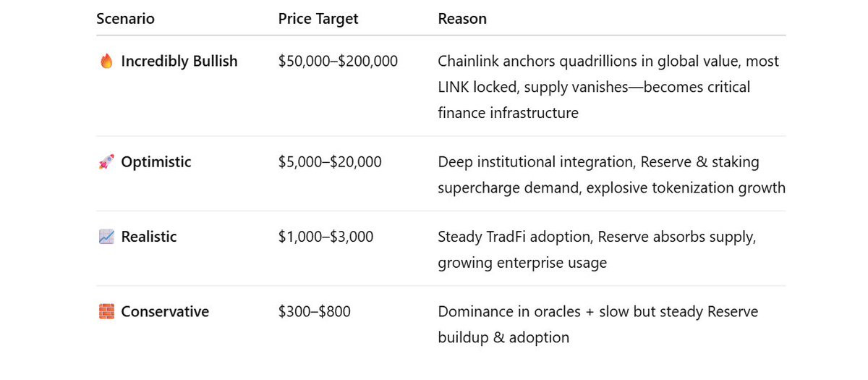Viewport: 868px width, 380px height.
Task: Click the $5,000–$20,000 price target
Action: (330, 162)
